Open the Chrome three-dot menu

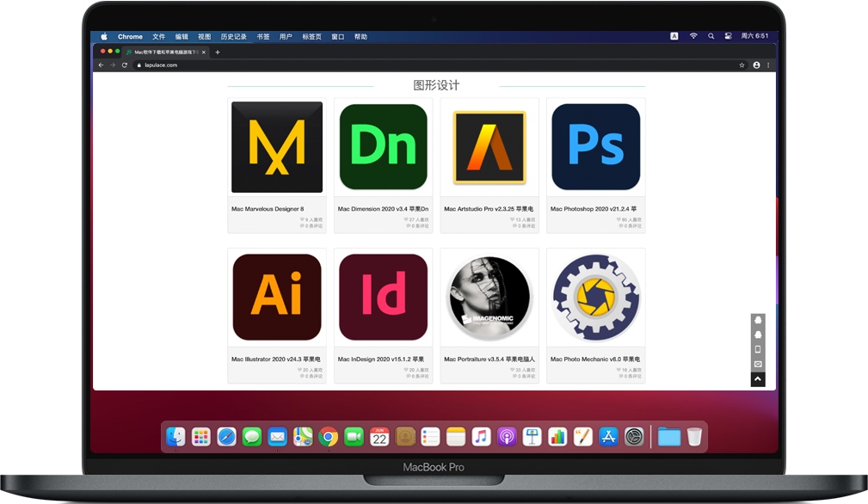click(768, 65)
